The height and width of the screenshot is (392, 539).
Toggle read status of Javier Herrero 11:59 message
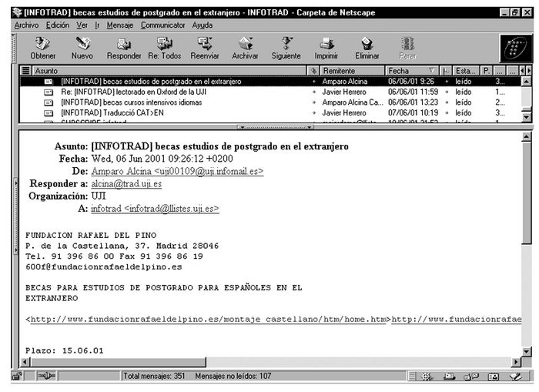[314, 92]
